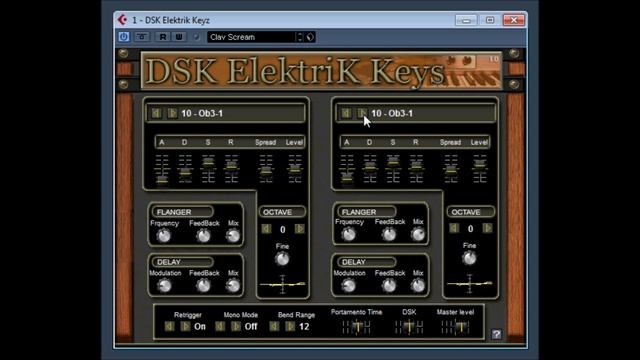The image size is (640, 360).
Task: Click the right layer crosshair pad below Fine
Action: 469,283
